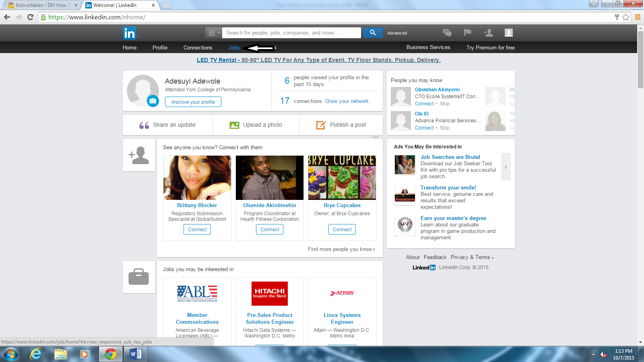Image resolution: width=644 pixels, height=362 pixels.
Task: Open the Windows Start button
Action: point(11,354)
